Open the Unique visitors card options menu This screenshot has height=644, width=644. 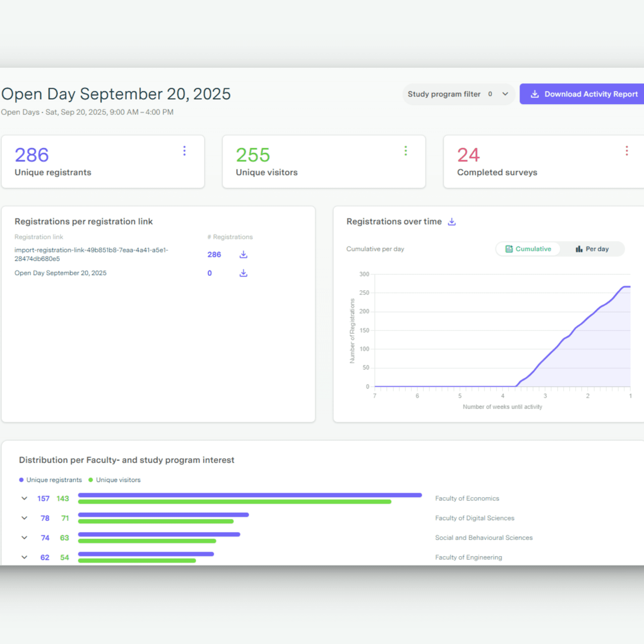(406, 151)
